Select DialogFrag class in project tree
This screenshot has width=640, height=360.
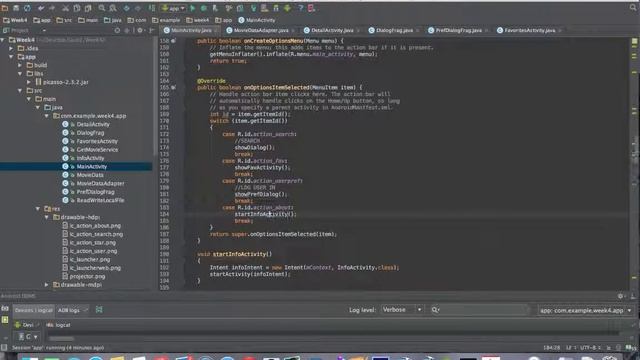[x=90, y=133]
